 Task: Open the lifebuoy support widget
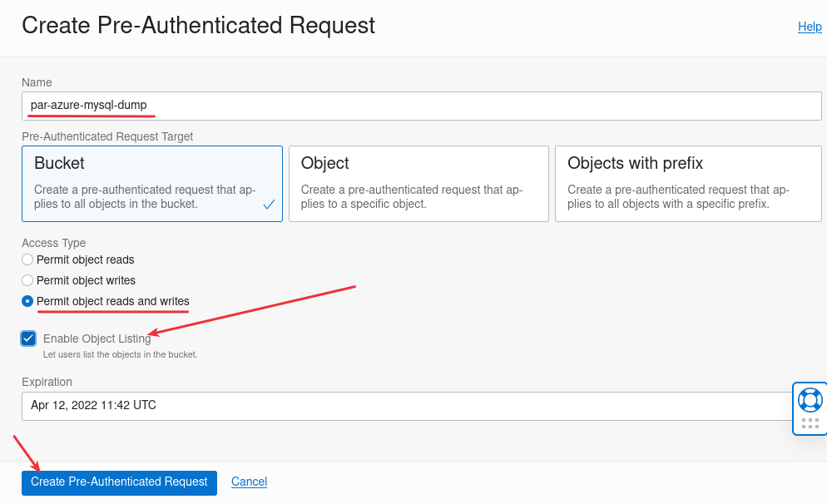[810, 400]
